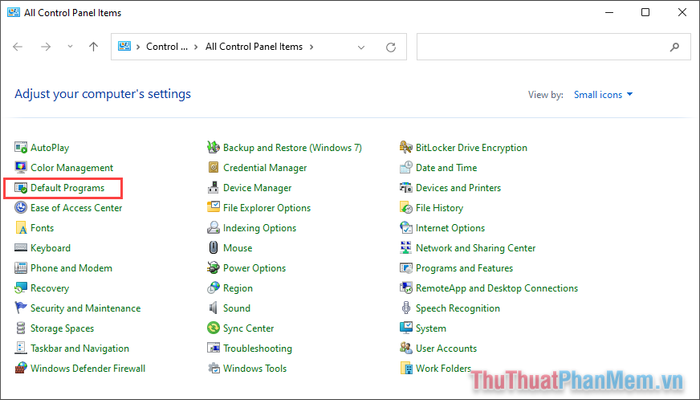
Task: Click the Power Options icon
Action: point(213,268)
